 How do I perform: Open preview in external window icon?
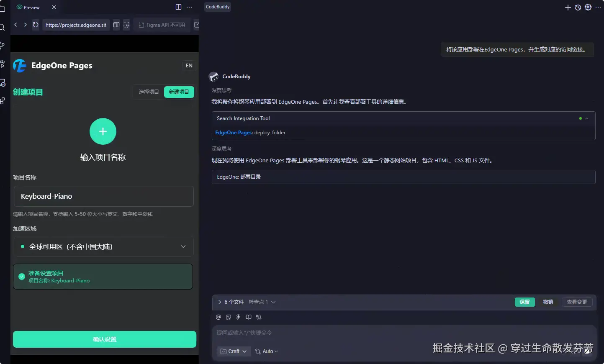[x=196, y=25]
